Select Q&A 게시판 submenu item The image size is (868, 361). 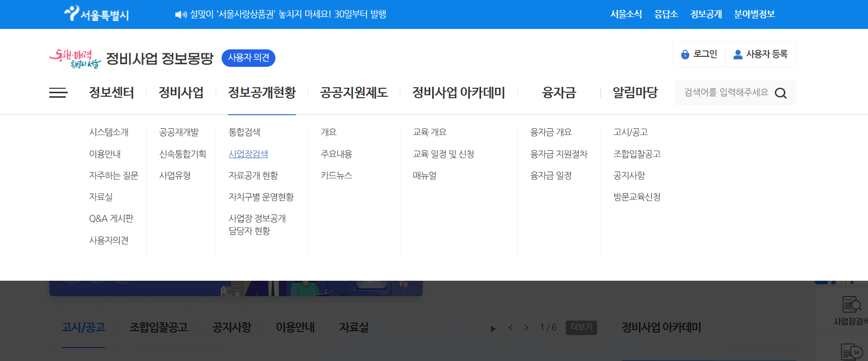(111, 218)
